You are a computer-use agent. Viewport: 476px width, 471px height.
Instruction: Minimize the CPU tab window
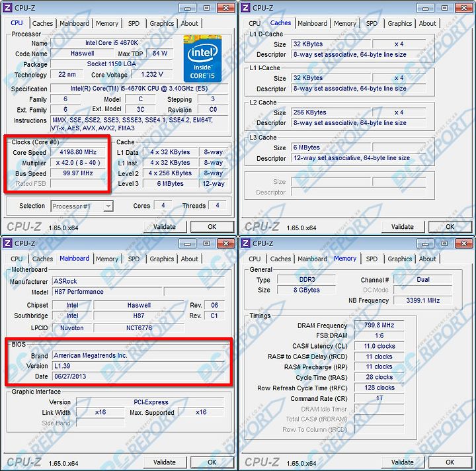click(x=188, y=8)
